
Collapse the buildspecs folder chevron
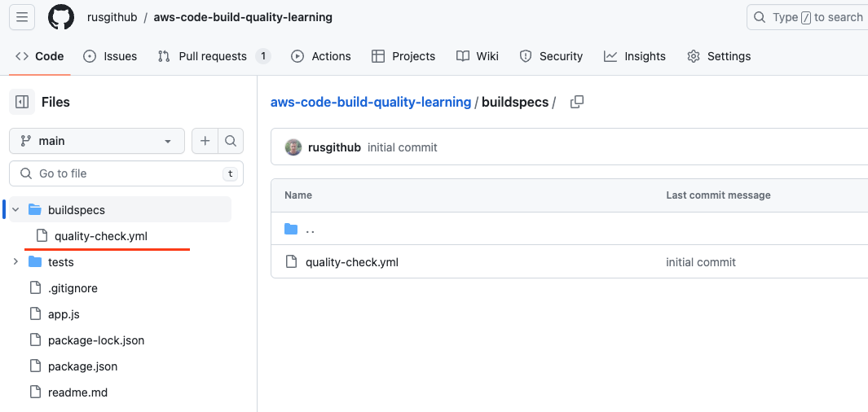16,209
